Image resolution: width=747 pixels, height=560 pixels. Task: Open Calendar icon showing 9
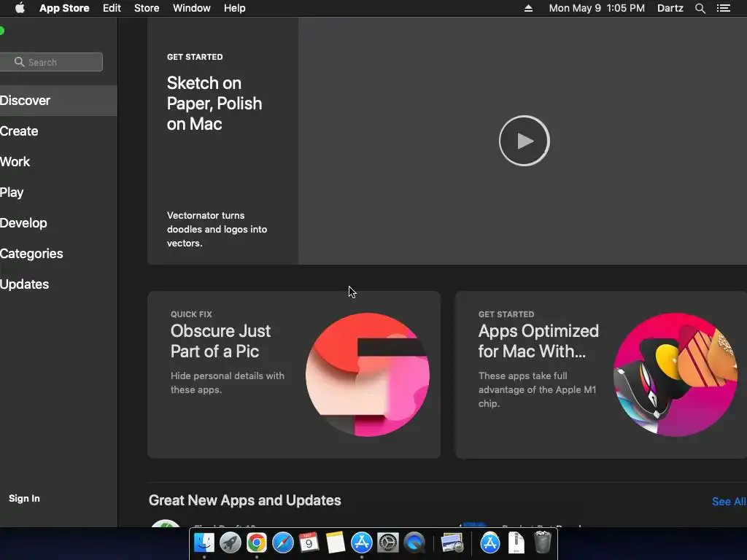click(309, 542)
